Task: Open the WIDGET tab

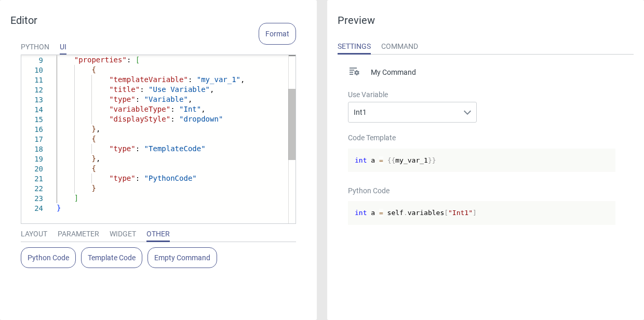Action: 123,234
